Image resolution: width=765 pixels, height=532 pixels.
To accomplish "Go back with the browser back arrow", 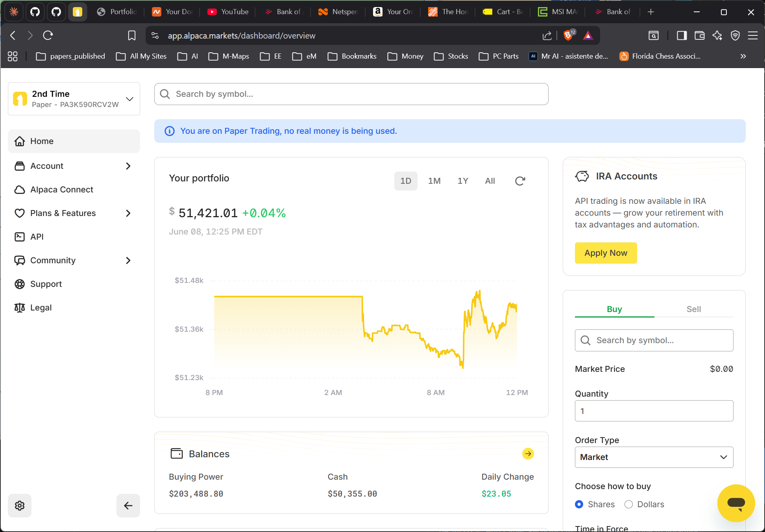I will pos(13,35).
